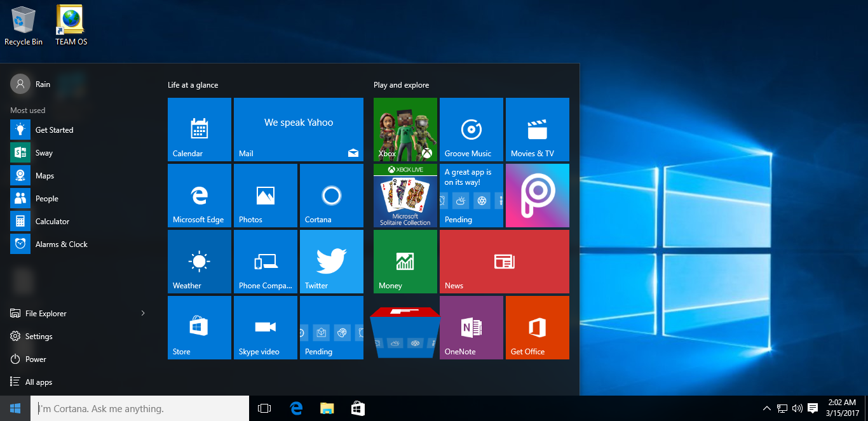Select the Recycle Bin desktop icon
The height and width of the screenshot is (421, 868).
point(24,26)
